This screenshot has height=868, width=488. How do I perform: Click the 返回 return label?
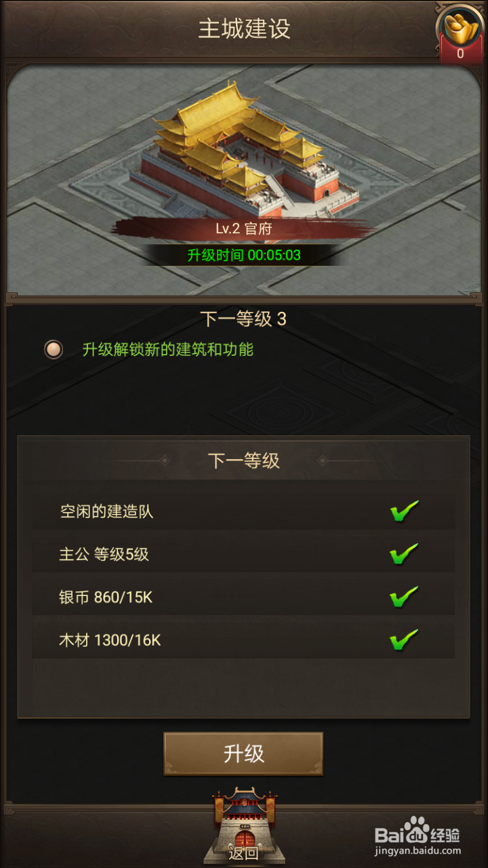[243, 853]
